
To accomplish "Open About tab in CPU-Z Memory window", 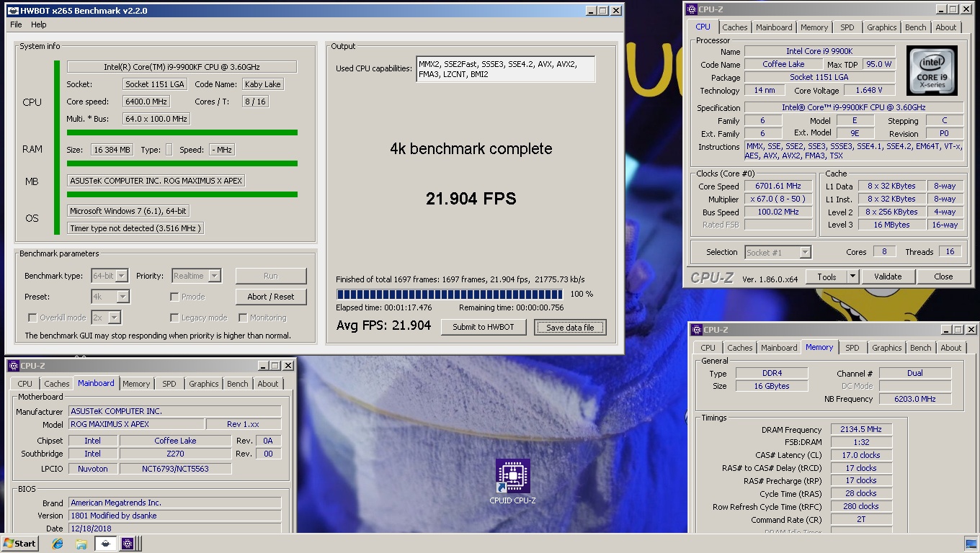I will pos(951,348).
